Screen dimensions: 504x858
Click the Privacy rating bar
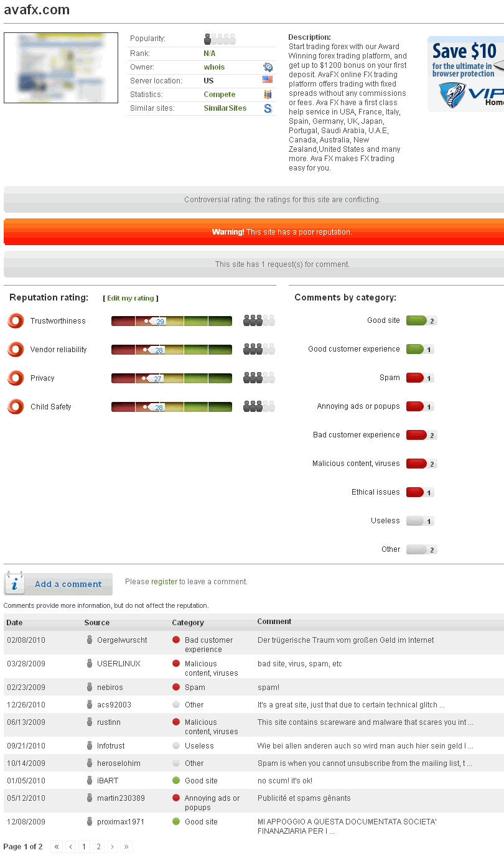pyautogui.click(x=172, y=378)
